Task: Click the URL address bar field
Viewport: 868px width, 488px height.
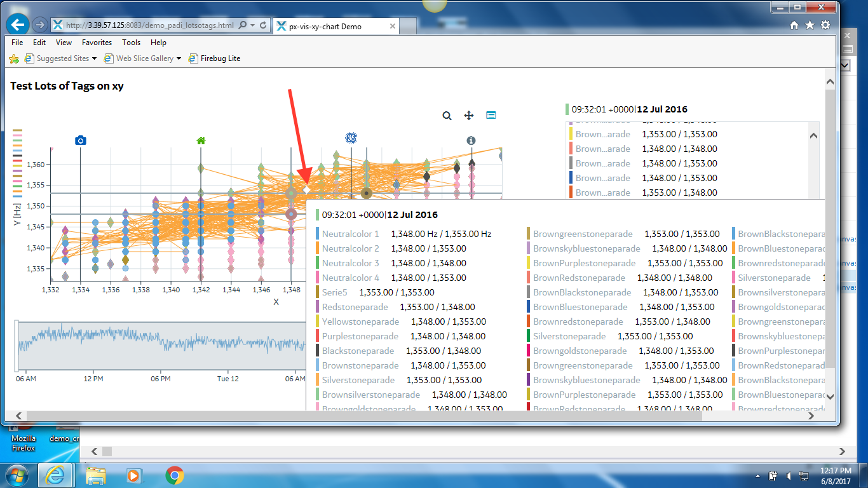Action: pos(150,25)
